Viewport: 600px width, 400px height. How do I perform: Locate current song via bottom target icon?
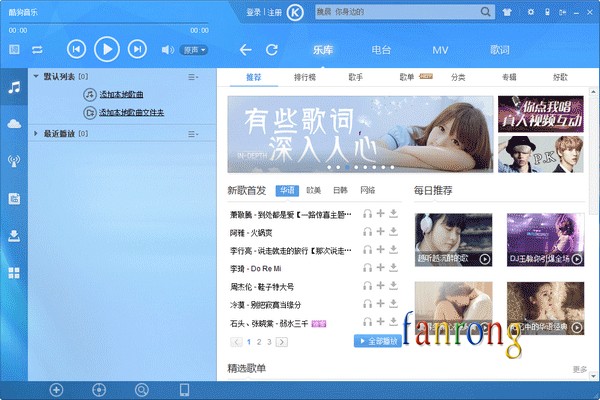[x=99, y=390]
